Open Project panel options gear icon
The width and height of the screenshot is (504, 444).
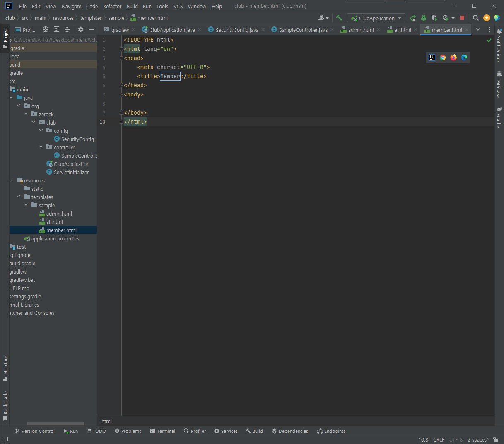(x=81, y=29)
